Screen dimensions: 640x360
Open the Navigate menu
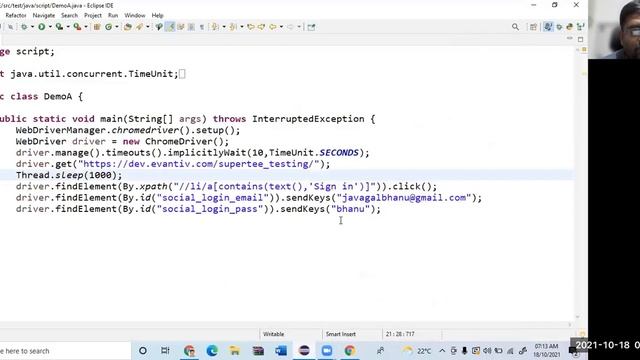[x=44, y=15]
